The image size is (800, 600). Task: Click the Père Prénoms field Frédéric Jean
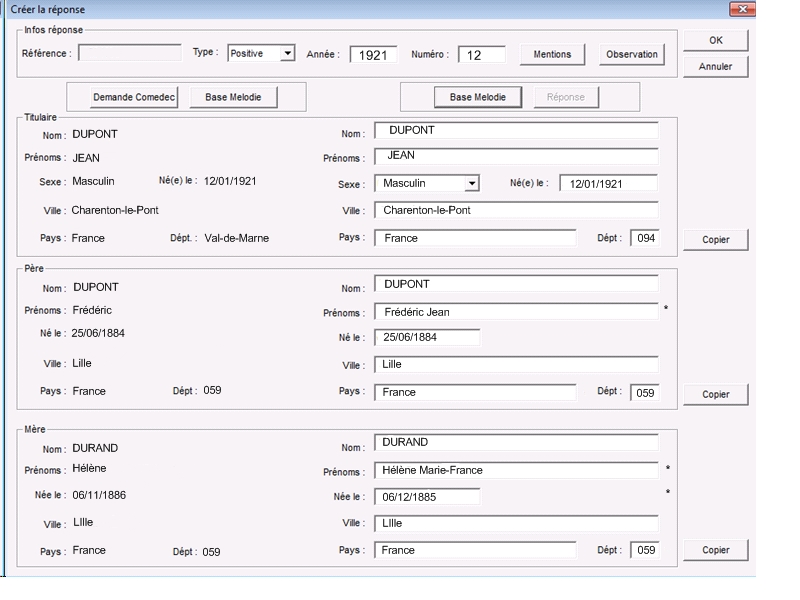click(515, 312)
